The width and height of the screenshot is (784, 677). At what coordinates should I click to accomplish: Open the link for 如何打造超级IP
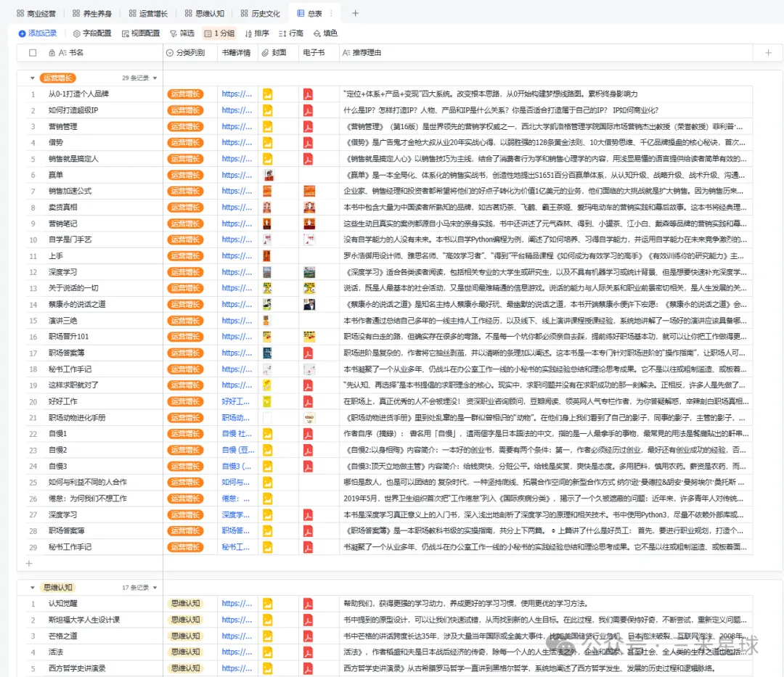tap(237, 110)
